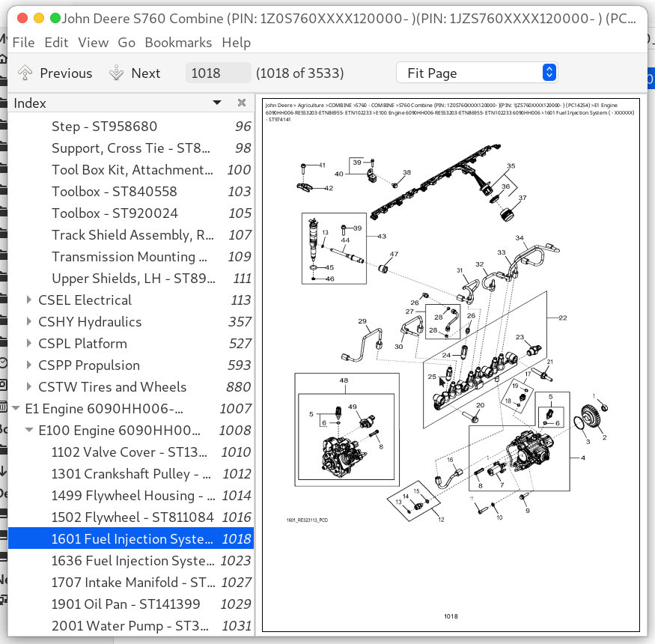Open the Fit Page zoom dropdown
The width and height of the screenshot is (655, 644).
click(477, 73)
